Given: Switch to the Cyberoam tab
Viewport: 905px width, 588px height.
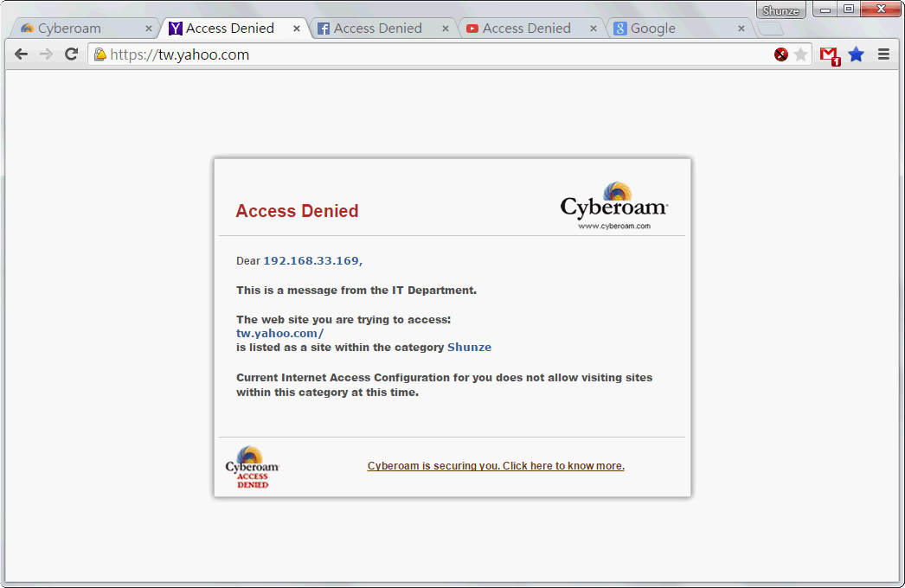Looking at the screenshot, I should point(87,29).
